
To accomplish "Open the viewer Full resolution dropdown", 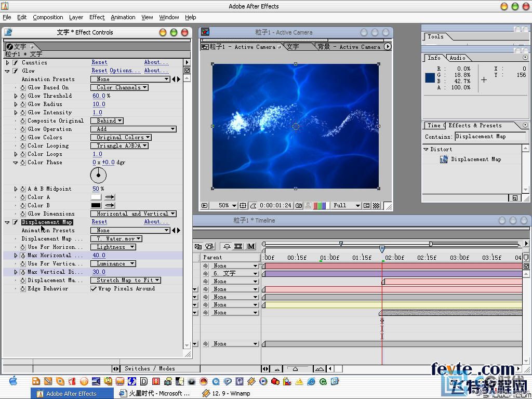I will click(x=345, y=206).
